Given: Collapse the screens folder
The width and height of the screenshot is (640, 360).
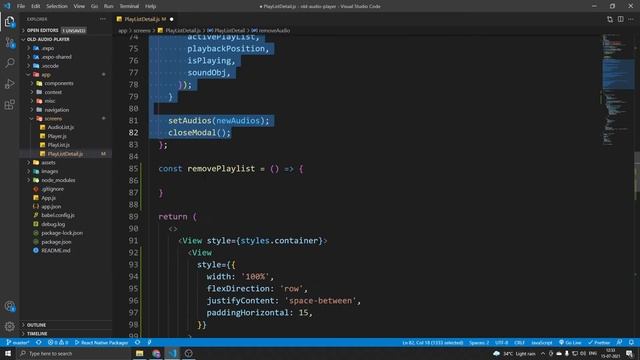Looking at the screenshot, I should [x=66, y=118].
